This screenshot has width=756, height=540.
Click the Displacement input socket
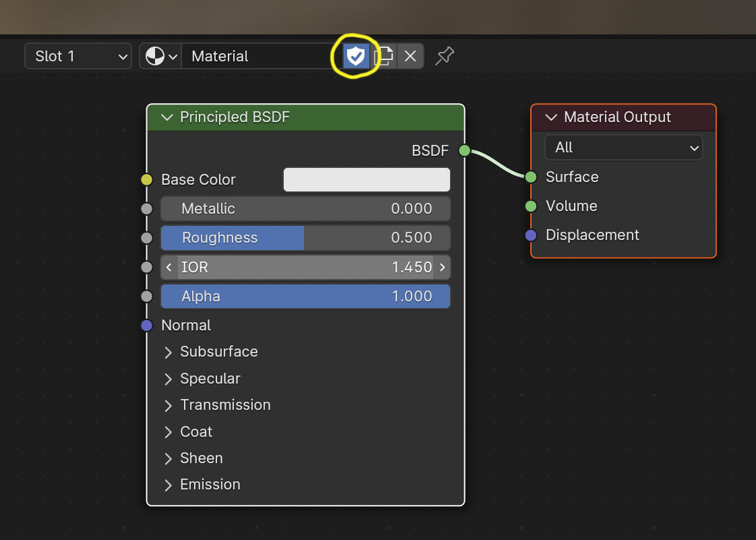click(x=531, y=236)
